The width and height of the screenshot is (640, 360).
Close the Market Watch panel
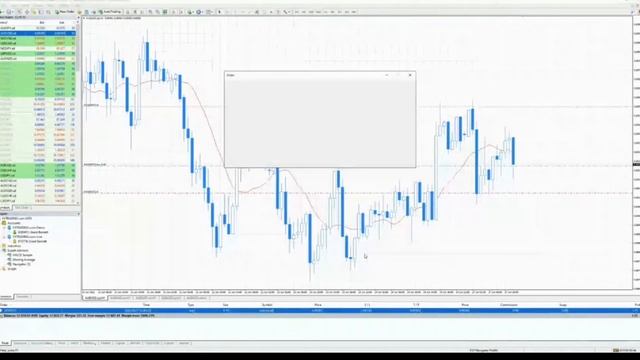pos(78,18)
